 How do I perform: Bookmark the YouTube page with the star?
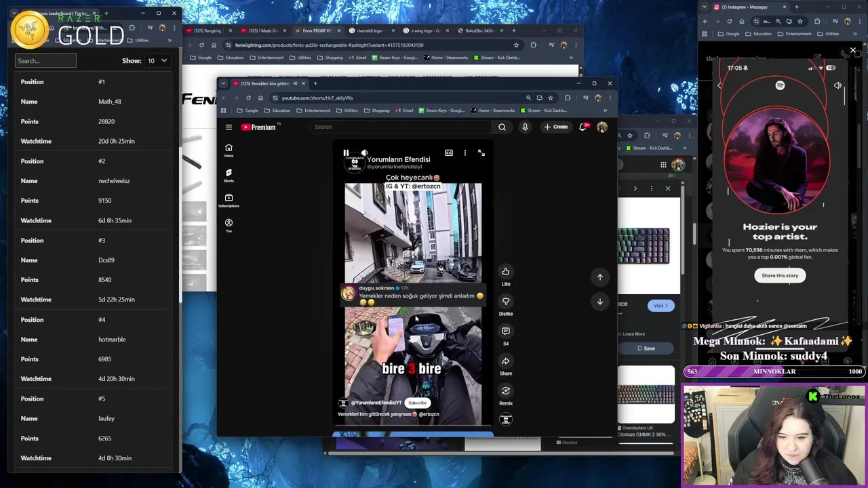(x=550, y=98)
